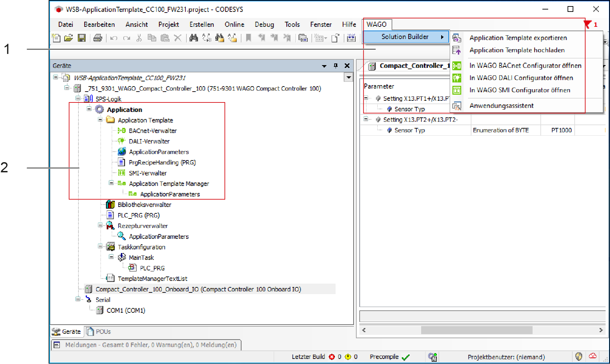Viewport: 610px width, 364px height.
Task: Pin the Geräte panel with pushpin
Action: 336,65
